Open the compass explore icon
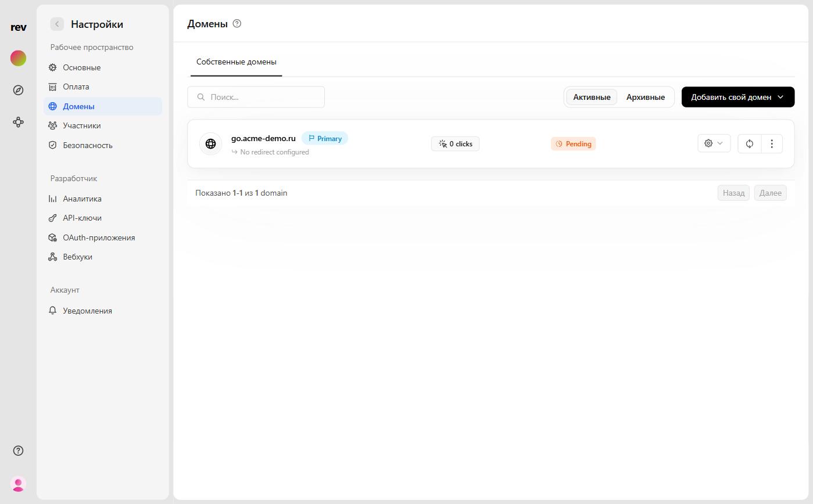 pyautogui.click(x=19, y=90)
